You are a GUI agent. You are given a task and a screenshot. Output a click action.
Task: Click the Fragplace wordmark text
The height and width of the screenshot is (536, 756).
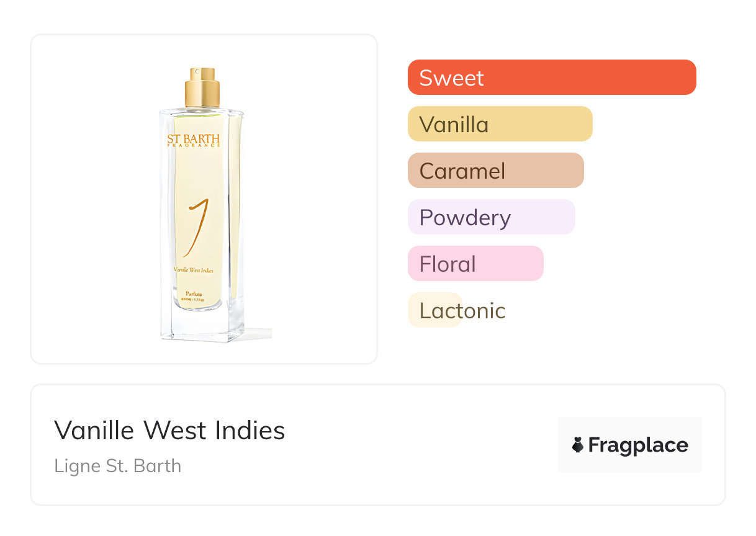point(638,445)
